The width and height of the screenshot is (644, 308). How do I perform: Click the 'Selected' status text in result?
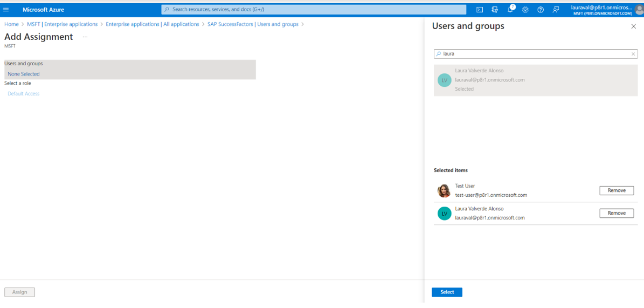[x=464, y=89]
